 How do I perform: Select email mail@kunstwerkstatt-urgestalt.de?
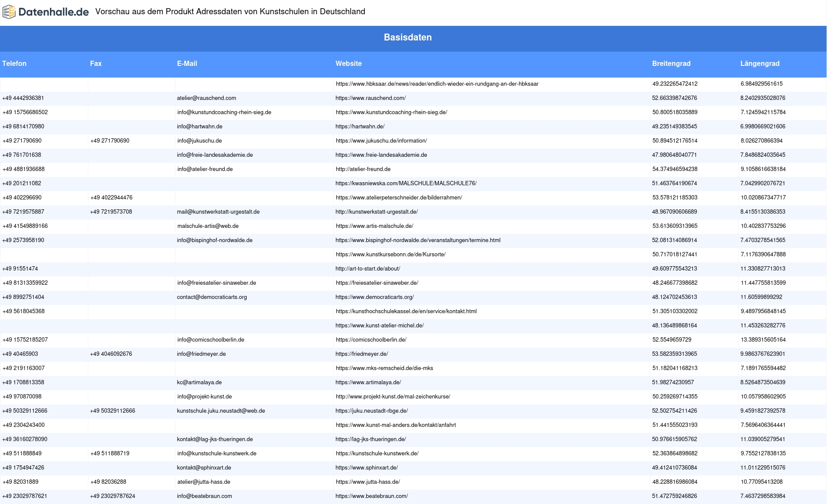click(x=218, y=212)
